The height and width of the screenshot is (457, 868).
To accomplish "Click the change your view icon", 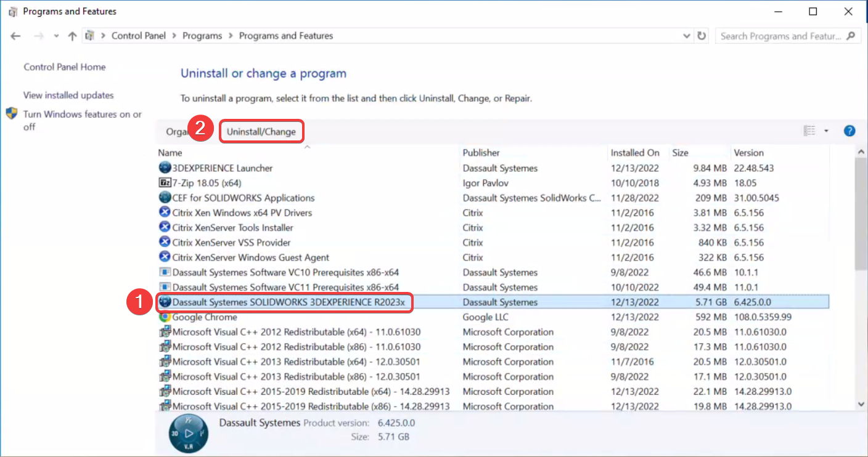I will [x=809, y=131].
